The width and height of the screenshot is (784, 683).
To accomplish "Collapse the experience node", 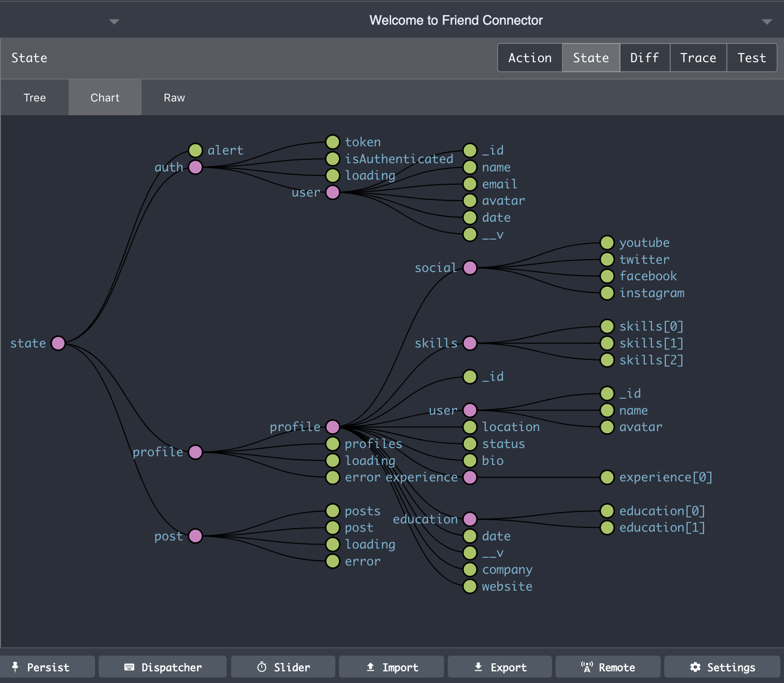I will coord(470,477).
